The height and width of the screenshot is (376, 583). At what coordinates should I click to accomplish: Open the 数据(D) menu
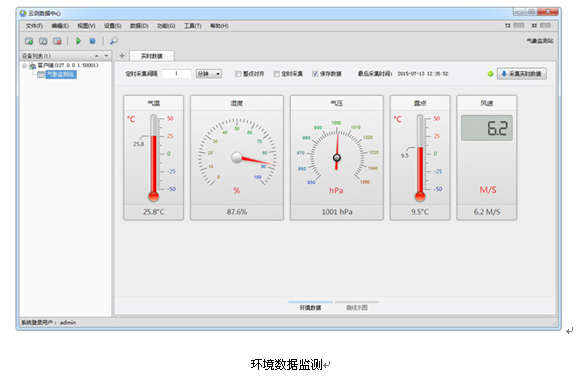139,26
